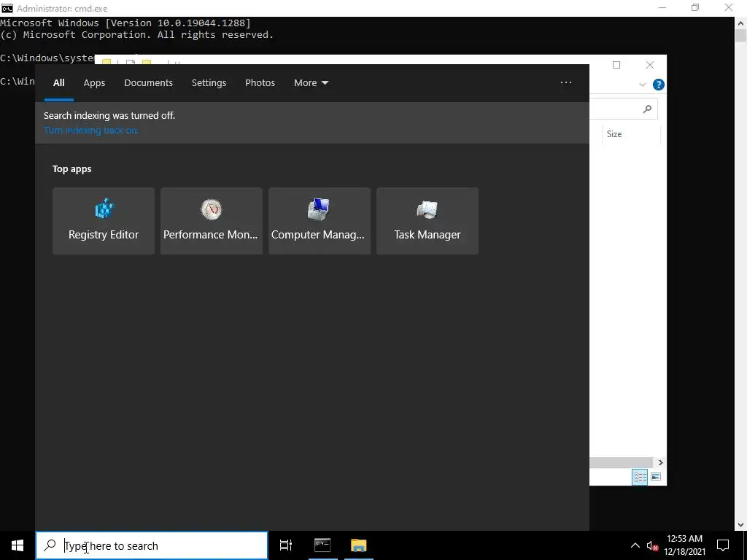Screen dimensions: 747x560
Task: Open the Windows Start menu
Action: (x=18, y=545)
